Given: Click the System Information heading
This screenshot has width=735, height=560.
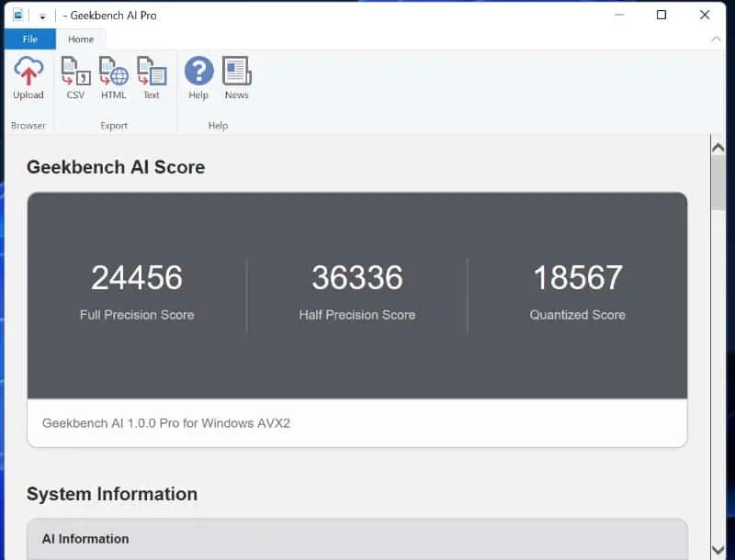Looking at the screenshot, I should [112, 494].
